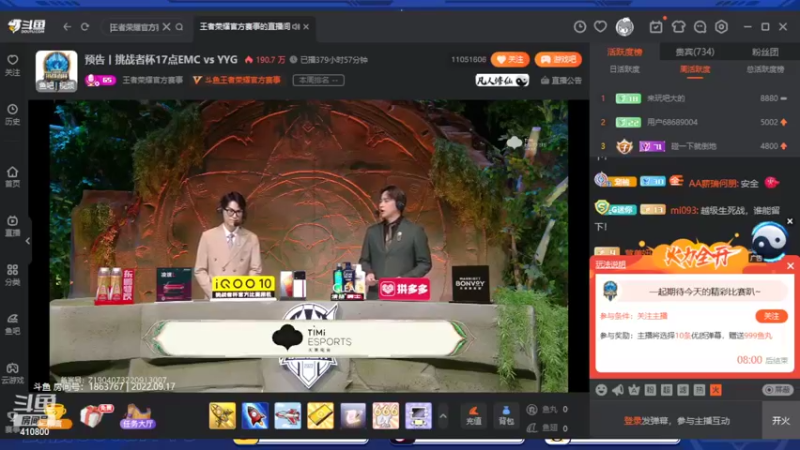Open the 游戏吧 button
800x450 pixels.
(558, 60)
